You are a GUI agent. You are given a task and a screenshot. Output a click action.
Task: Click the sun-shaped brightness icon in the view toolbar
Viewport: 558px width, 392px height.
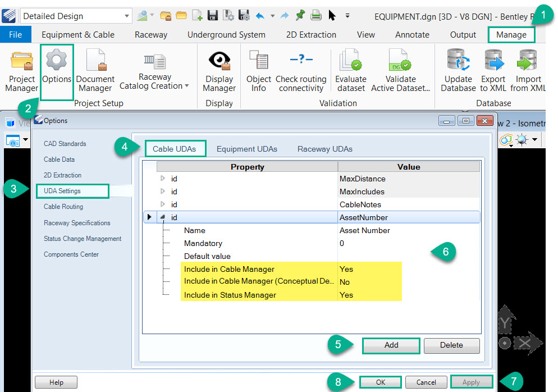pyautogui.click(x=522, y=140)
